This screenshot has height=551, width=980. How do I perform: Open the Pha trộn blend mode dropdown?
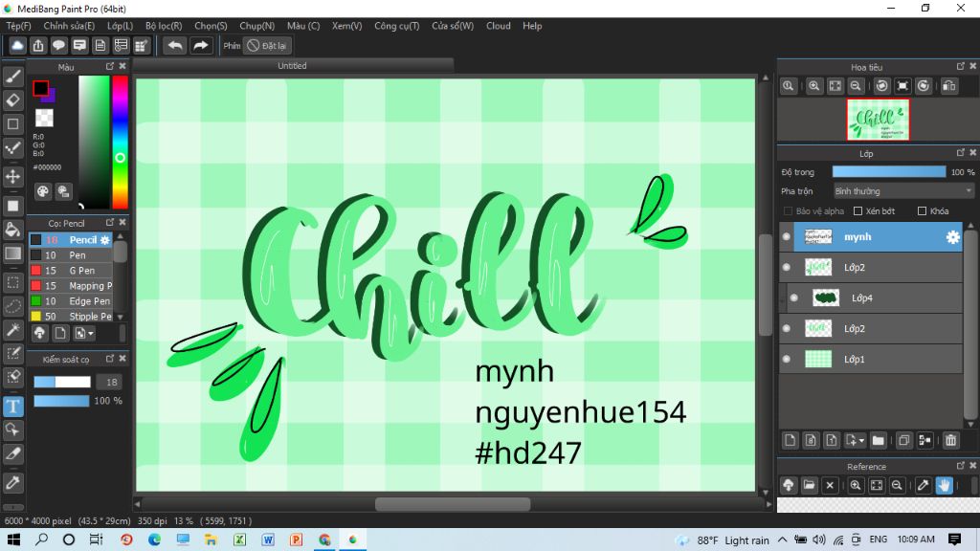[903, 191]
